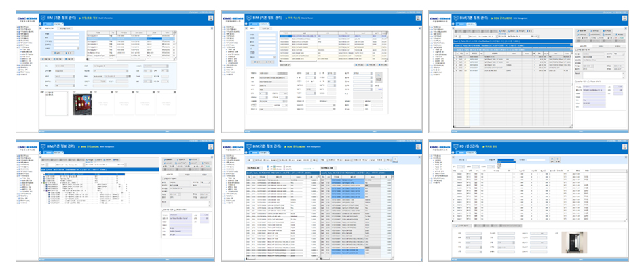Viewport: 644px width, 271px height.
Task: Click the document icon at Model Information header right
Action: [x=210, y=18]
